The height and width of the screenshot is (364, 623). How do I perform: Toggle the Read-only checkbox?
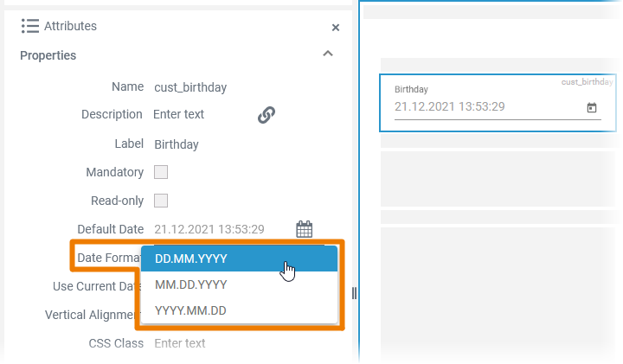click(x=161, y=201)
